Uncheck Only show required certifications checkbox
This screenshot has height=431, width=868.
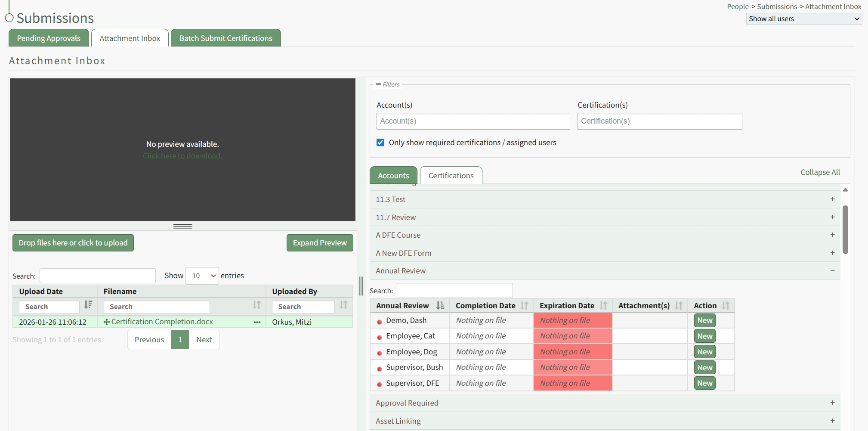[x=380, y=143]
